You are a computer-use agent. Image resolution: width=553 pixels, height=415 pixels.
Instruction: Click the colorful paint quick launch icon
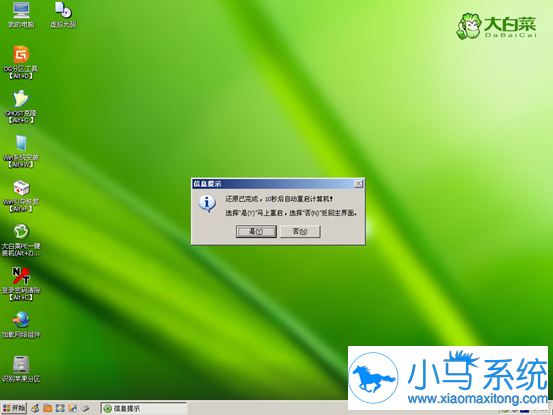[x=73, y=408]
